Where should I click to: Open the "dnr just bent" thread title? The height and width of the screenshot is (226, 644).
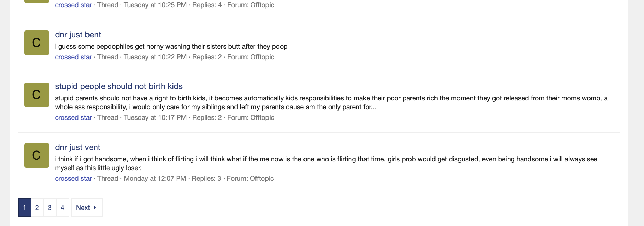pyautogui.click(x=78, y=35)
